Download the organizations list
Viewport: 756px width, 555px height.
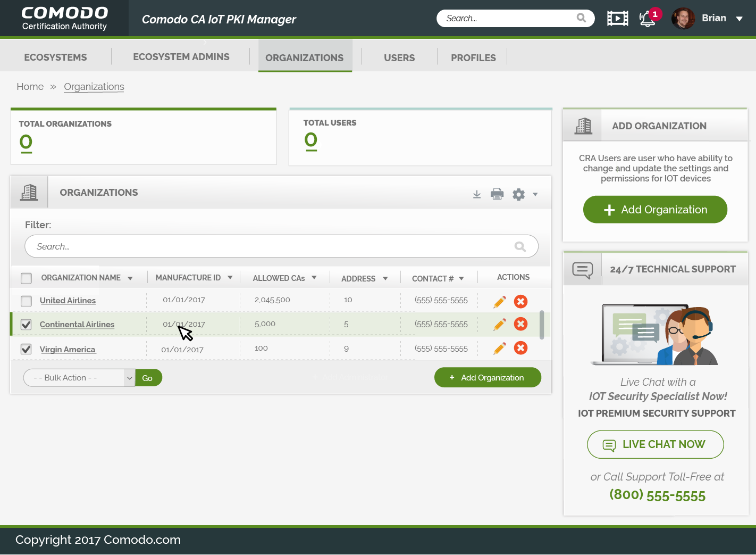[477, 194]
